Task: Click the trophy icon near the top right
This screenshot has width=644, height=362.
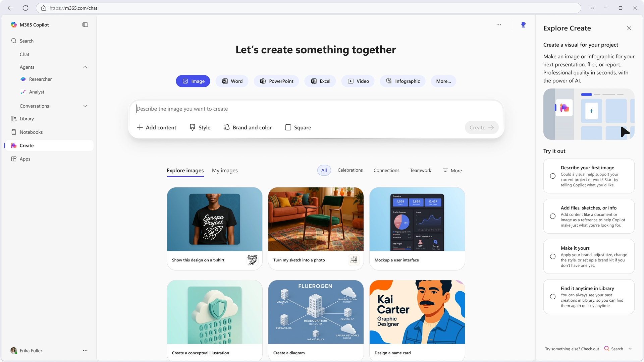Action: tap(523, 24)
